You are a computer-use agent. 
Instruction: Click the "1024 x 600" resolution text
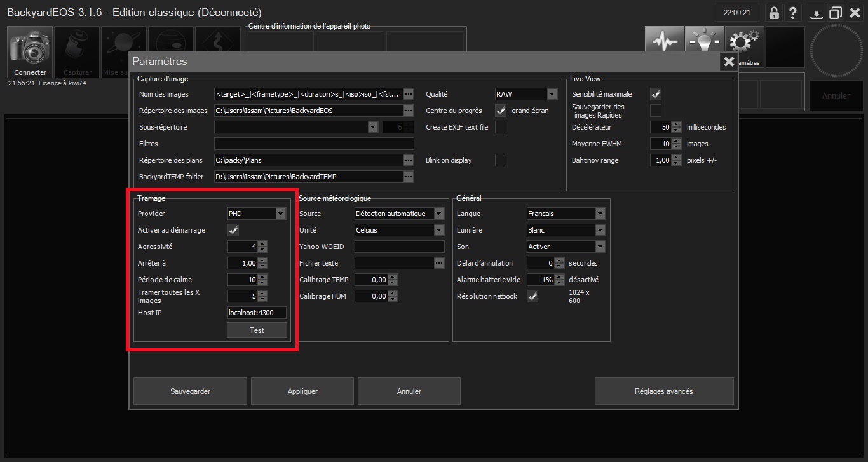579,296
